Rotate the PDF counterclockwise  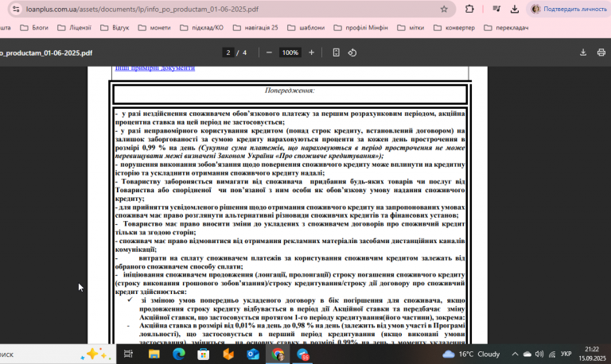pyautogui.click(x=352, y=52)
